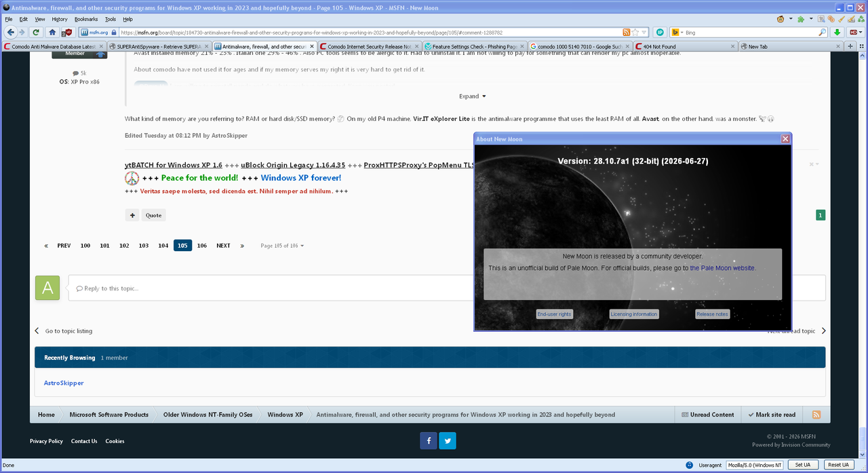
Task: Click the search magnifier icon in Bing box
Action: click(x=823, y=32)
